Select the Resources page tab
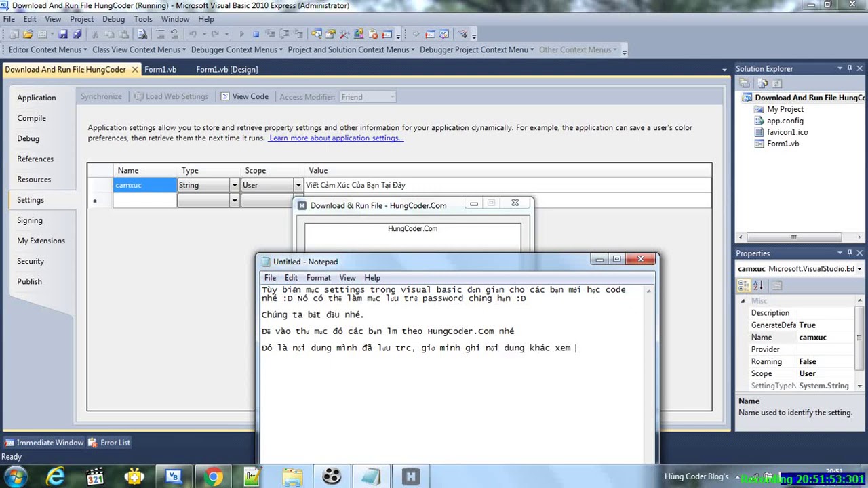 (34, 180)
